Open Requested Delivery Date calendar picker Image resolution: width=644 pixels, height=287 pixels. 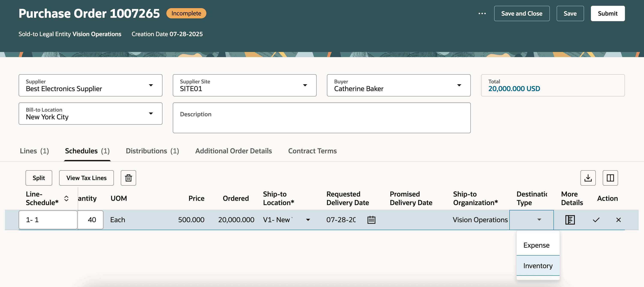tap(371, 220)
